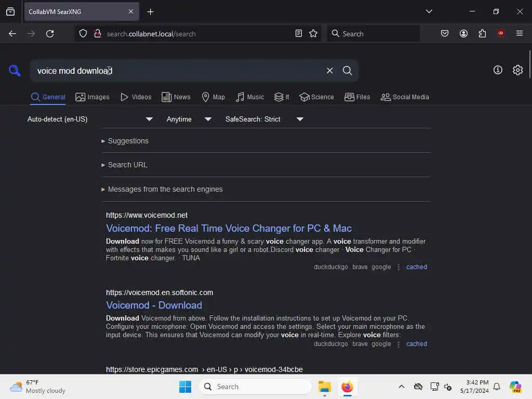Open tracking protection shield icon
532x399 pixels.
pos(83,34)
